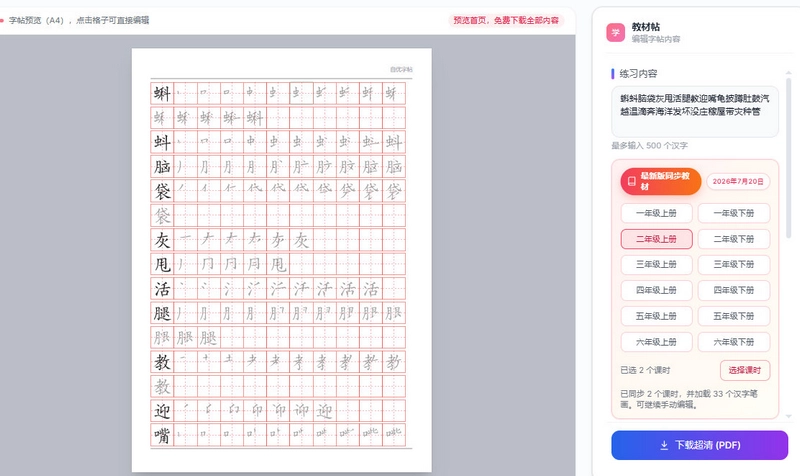
Task: Click the 预览首页，免费下载全部内容 notice
Action: 506,20
